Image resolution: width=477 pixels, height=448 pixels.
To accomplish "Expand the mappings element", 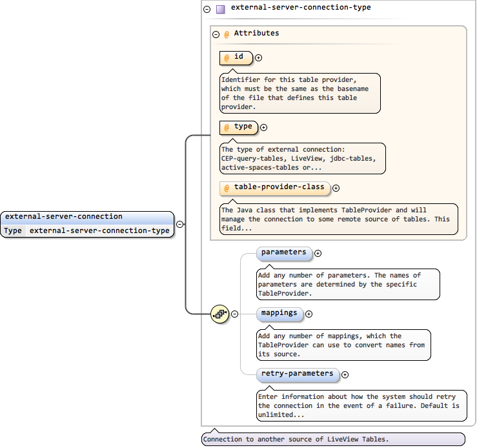I will (309, 314).
